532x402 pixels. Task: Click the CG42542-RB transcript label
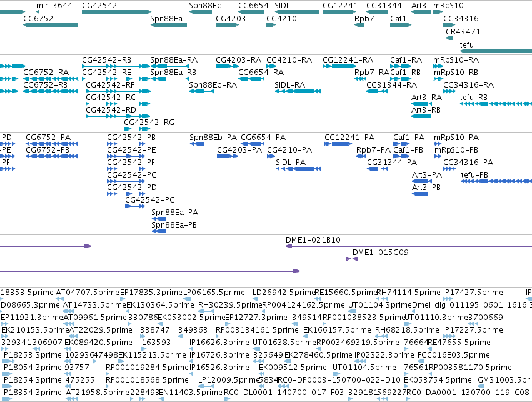click(106, 60)
